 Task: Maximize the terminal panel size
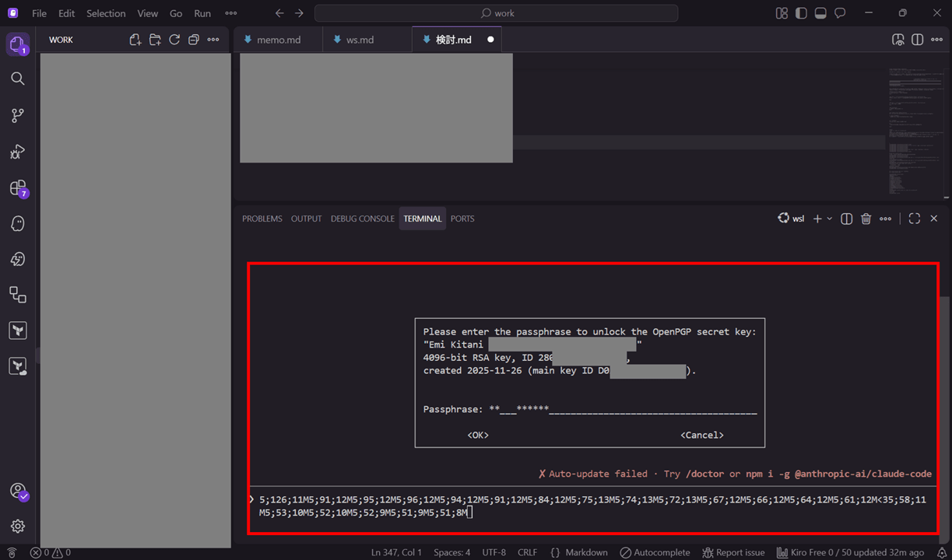(x=915, y=219)
